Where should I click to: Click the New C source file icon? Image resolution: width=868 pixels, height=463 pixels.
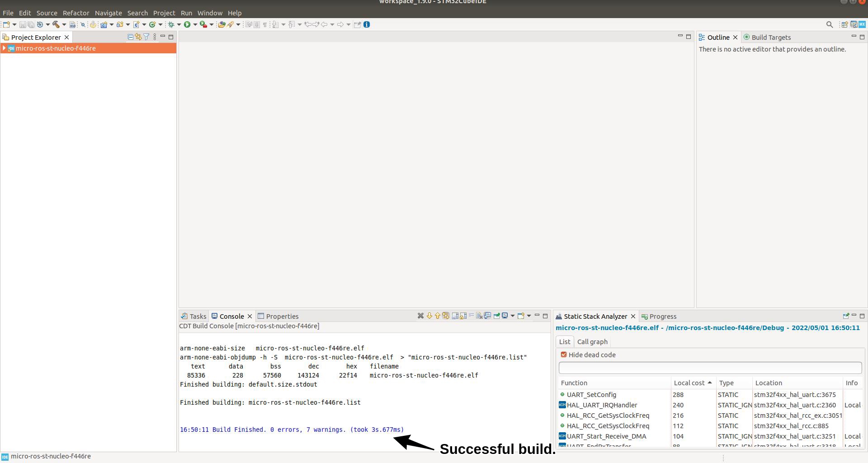tap(137, 24)
